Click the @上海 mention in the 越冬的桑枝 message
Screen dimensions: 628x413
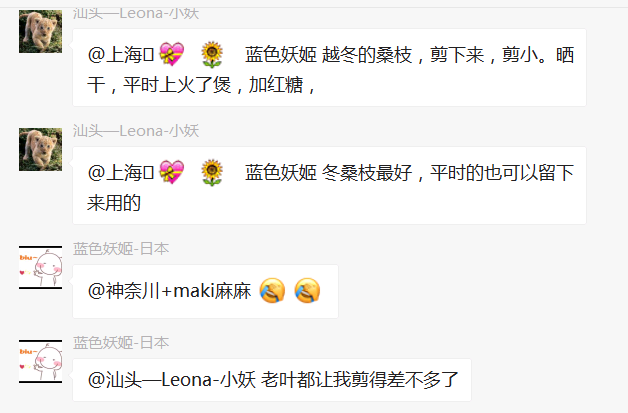click(x=119, y=56)
